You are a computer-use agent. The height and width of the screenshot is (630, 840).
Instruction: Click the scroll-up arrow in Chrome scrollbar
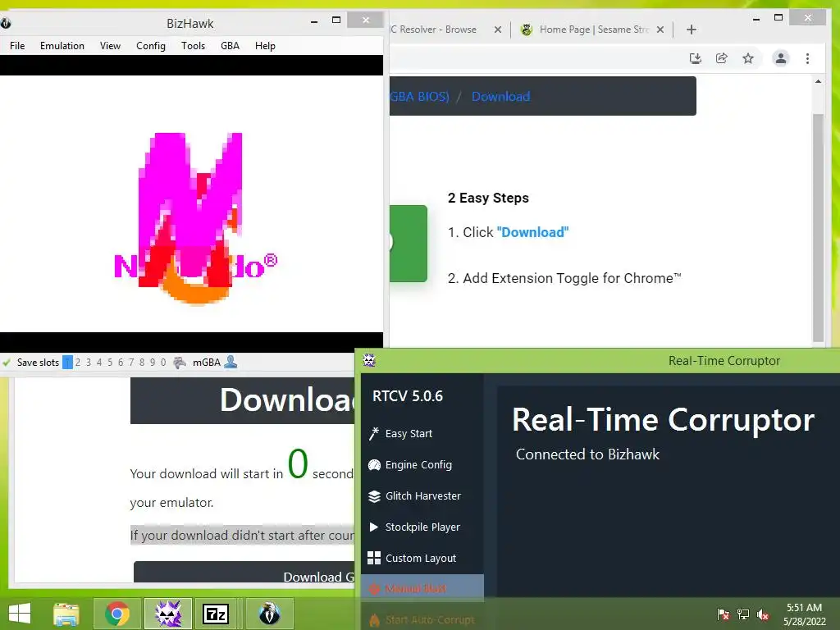pyautogui.click(x=818, y=81)
